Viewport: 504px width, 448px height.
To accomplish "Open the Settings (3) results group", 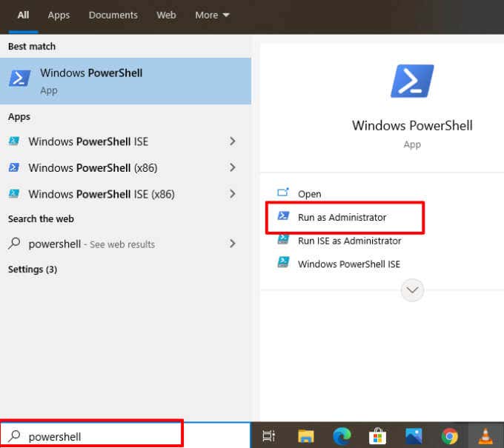I will pos(33,269).
